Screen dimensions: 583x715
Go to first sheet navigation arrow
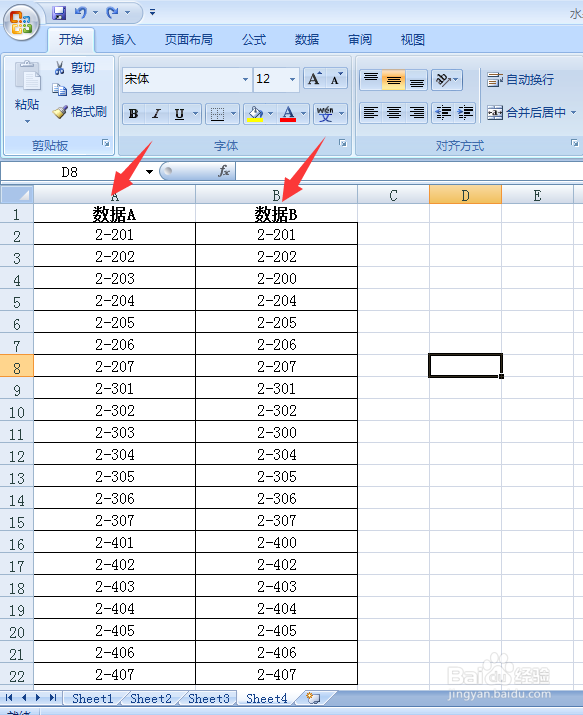click(x=9, y=698)
